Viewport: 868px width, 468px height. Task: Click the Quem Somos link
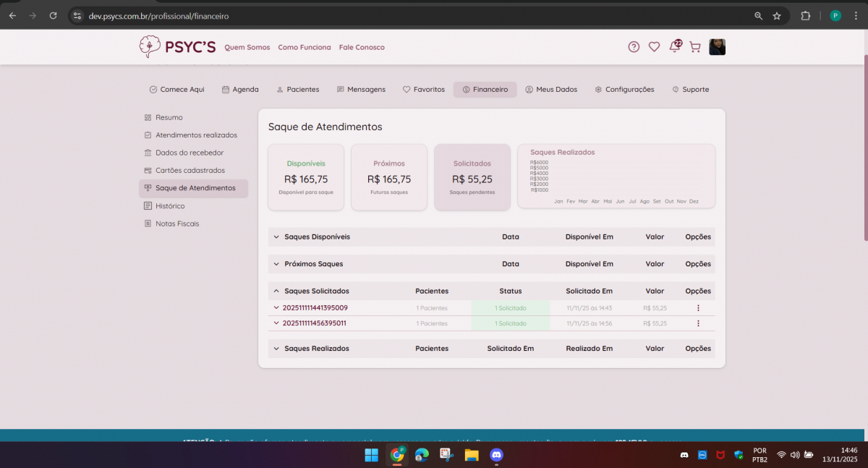(x=247, y=47)
